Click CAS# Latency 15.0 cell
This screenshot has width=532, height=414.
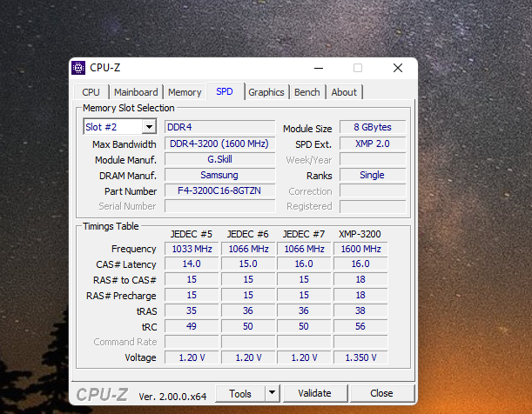tap(248, 264)
